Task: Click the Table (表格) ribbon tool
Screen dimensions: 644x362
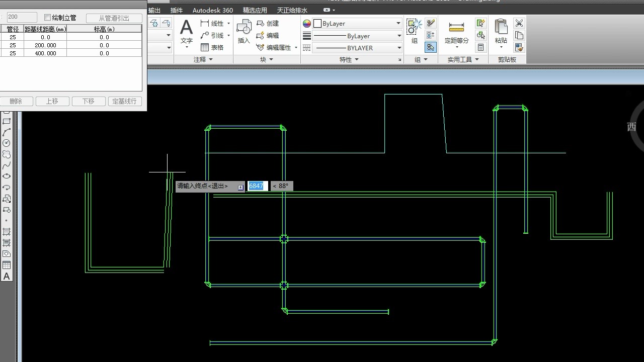Action: pyautogui.click(x=212, y=47)
